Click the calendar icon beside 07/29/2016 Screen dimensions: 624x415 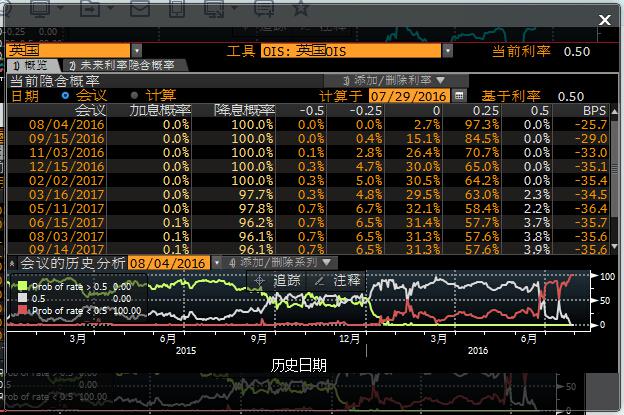[460, 96]
